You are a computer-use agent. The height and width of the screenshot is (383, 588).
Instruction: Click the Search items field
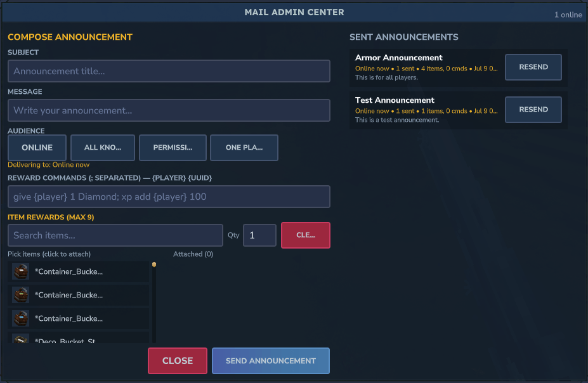click(x=115, y=235)
